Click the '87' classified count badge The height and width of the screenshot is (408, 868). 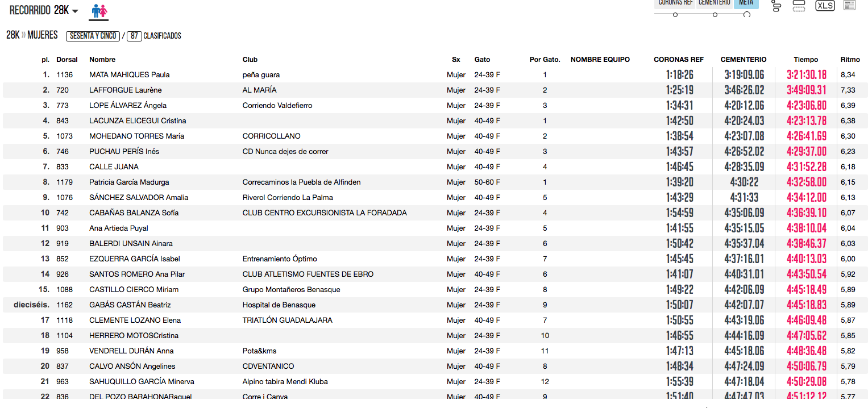pyautogui.click(x=134, y=36)
